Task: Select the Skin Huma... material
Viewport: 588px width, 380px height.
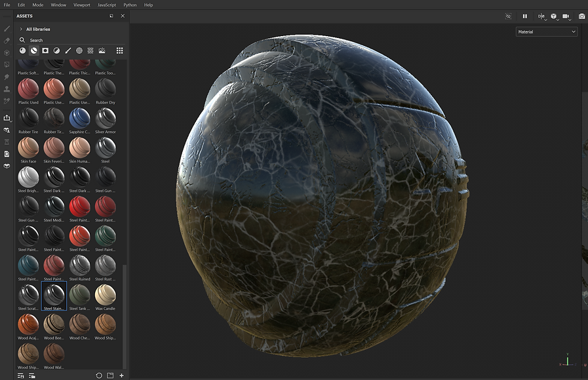Action: click(x=79, y=150)
